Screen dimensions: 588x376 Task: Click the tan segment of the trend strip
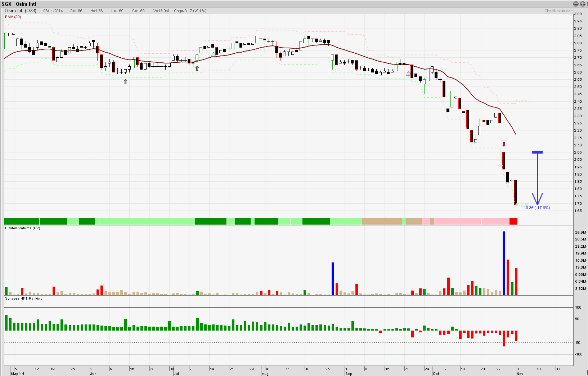382,221
